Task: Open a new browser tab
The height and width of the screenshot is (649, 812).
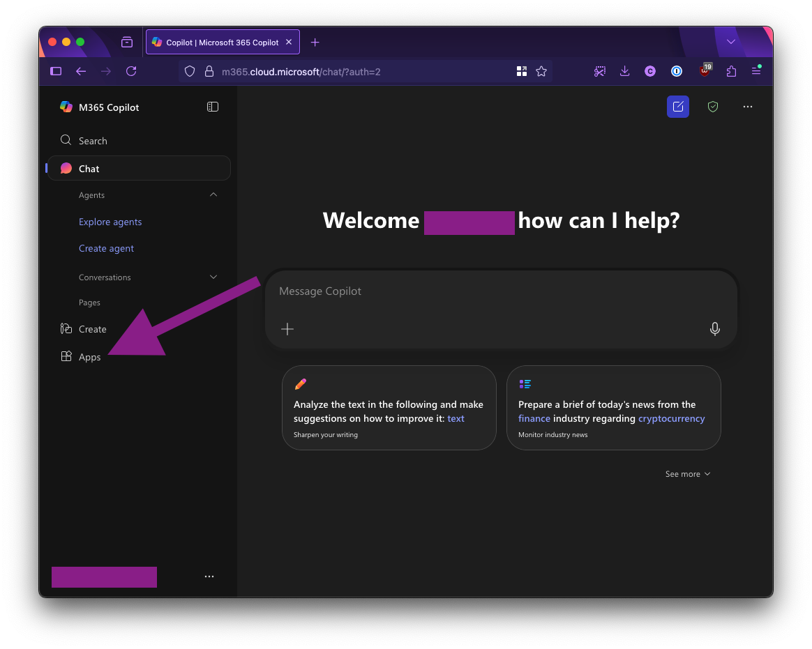Action: click(315, 43)
